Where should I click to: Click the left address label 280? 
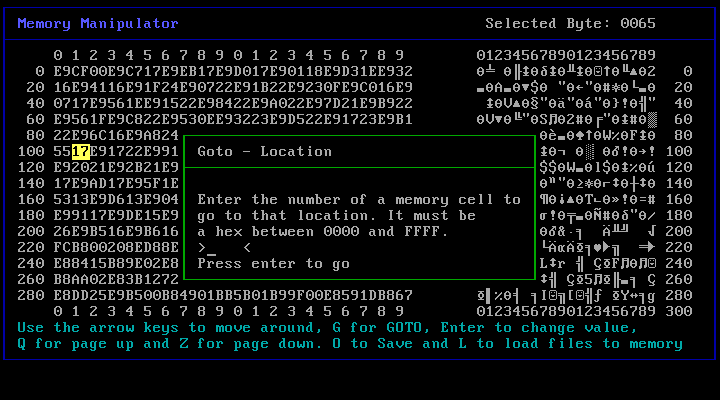(x=30, y=295)
